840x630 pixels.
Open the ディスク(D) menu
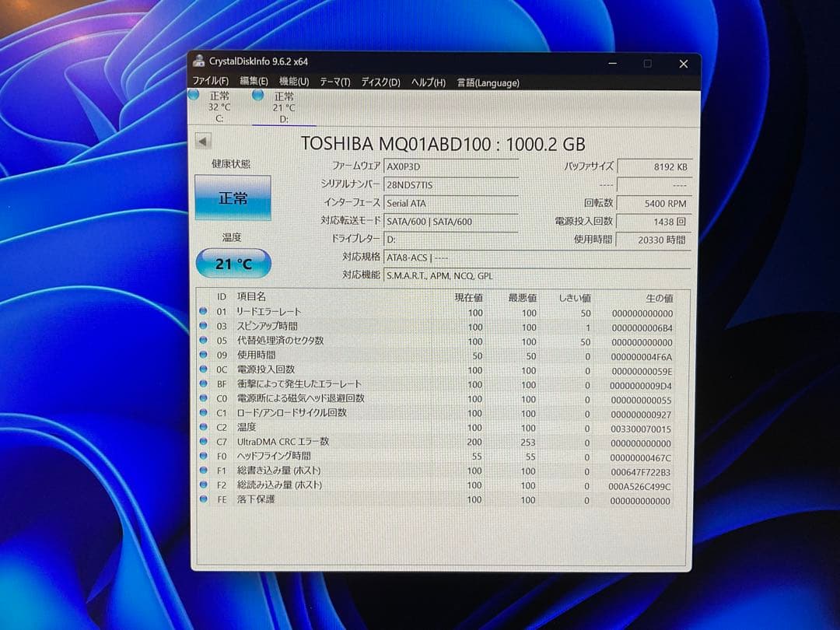[380, 82]
